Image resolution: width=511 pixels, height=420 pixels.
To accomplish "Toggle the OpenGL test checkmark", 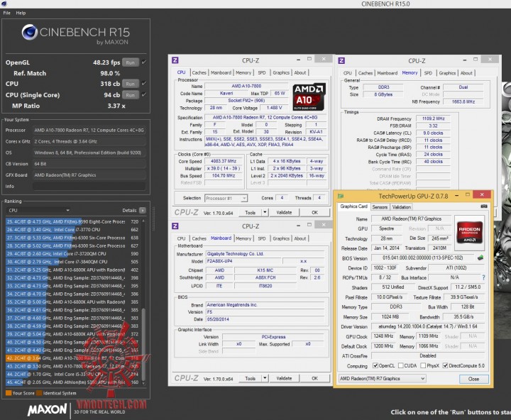I will pyautogui.click(x=144, y=62).
